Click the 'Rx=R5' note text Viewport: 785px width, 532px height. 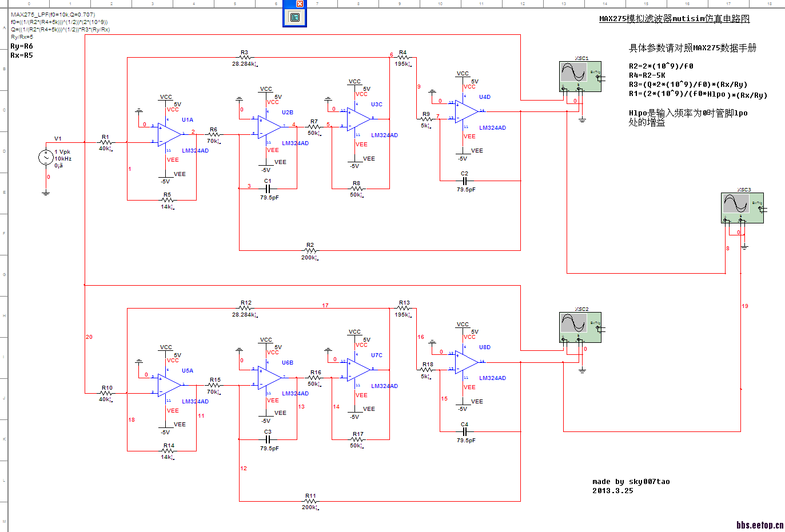22,55
